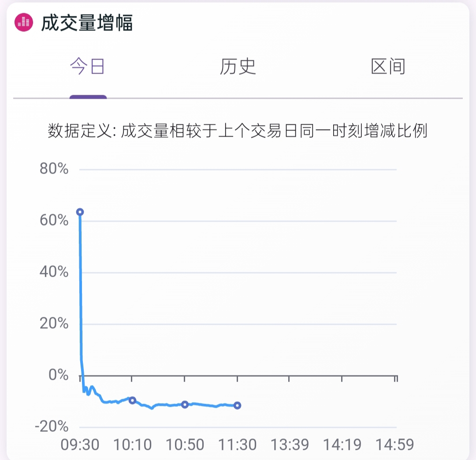The image size is (476, 460).
Task: Click the 14:19 time axis label
Action: click(342, 445)
